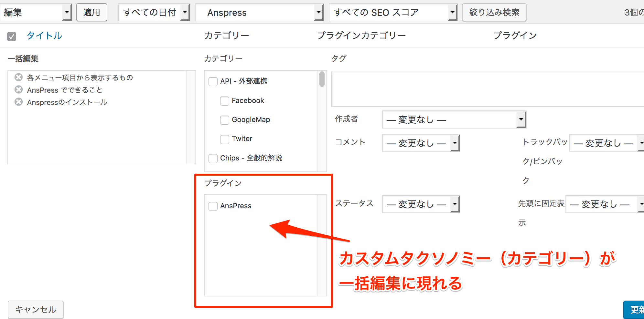
Task: Check the 'Chips - 全般的解説' category
Action: (213, 158)
